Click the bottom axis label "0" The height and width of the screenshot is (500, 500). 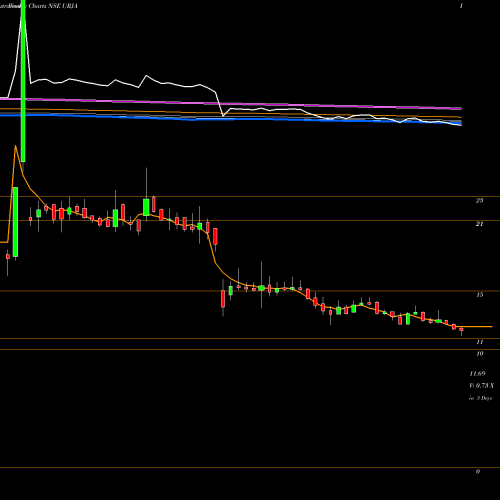478,472
